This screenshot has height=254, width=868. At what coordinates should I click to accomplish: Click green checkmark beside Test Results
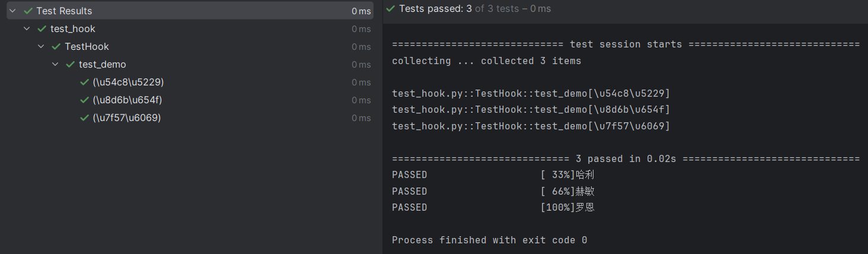click(28, 11)
